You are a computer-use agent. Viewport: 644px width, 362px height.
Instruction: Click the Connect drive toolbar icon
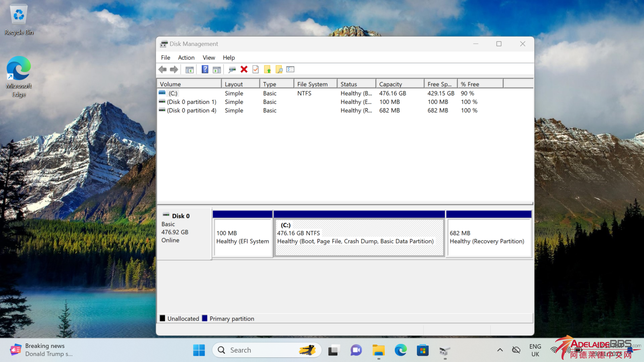click(232, 70)
